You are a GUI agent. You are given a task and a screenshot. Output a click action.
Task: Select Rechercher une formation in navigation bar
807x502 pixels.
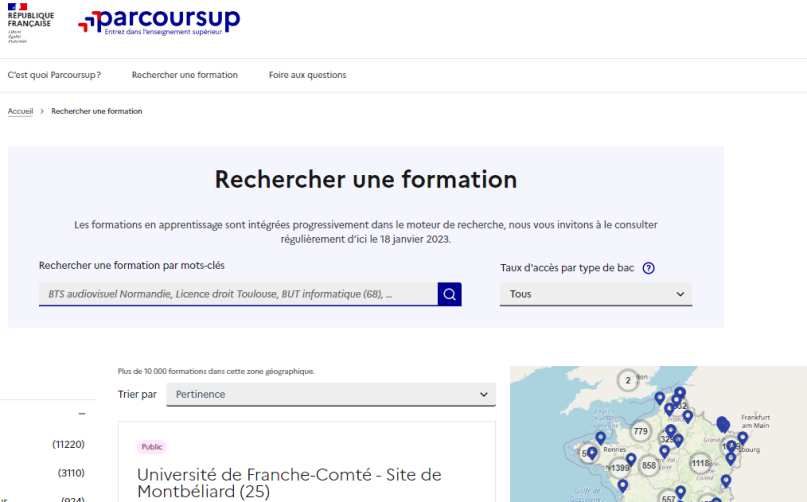click(185, 75)
